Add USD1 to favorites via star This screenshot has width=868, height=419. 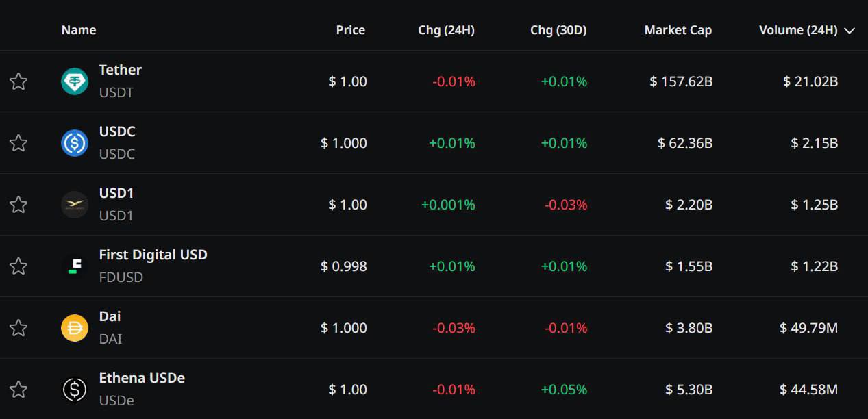18,205
